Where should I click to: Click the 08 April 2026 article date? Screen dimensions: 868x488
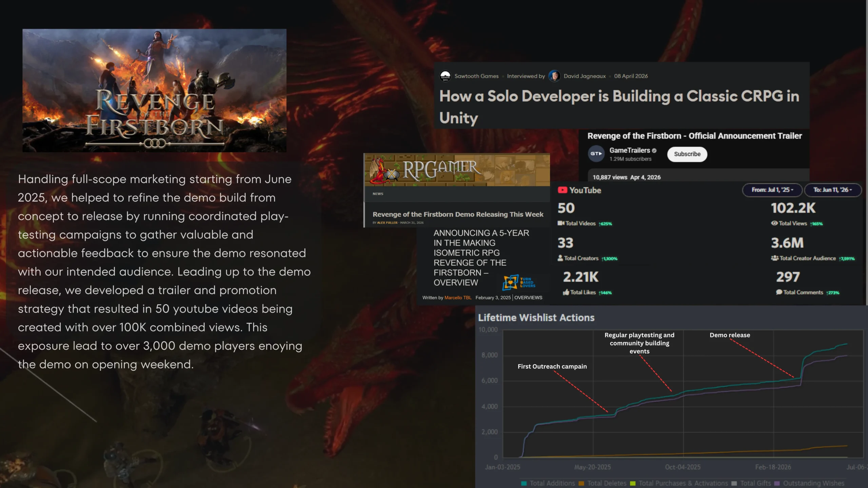pos(631,76)
